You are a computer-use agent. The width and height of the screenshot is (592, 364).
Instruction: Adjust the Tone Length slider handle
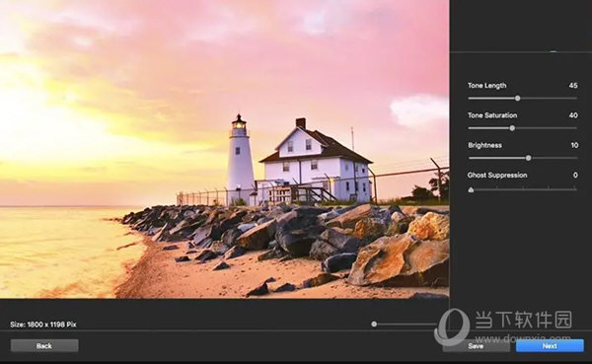[x=518, y=99]
